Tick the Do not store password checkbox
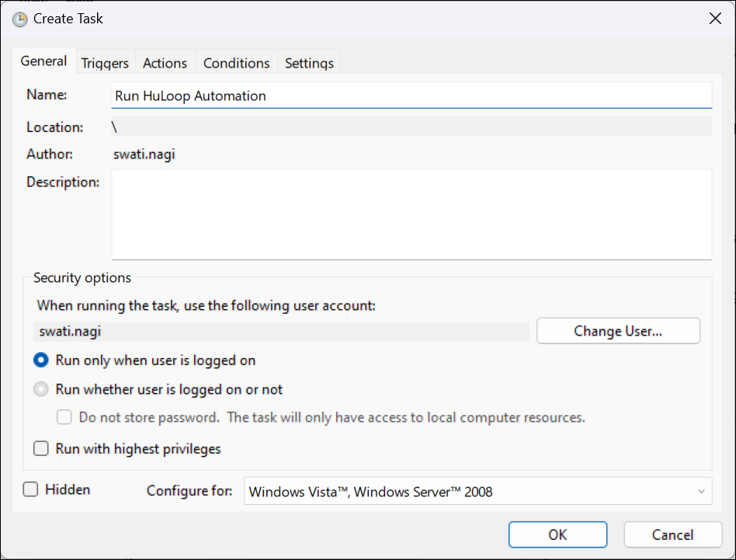 coord(65,418)
